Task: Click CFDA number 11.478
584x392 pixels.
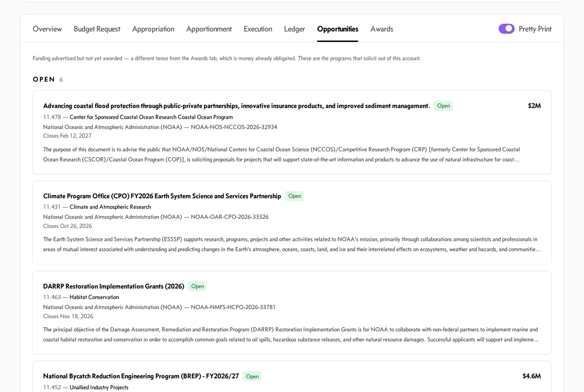Action: 52,117
